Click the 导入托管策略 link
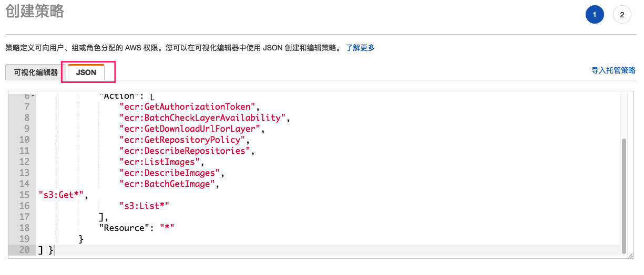 [x=614, y=70]
